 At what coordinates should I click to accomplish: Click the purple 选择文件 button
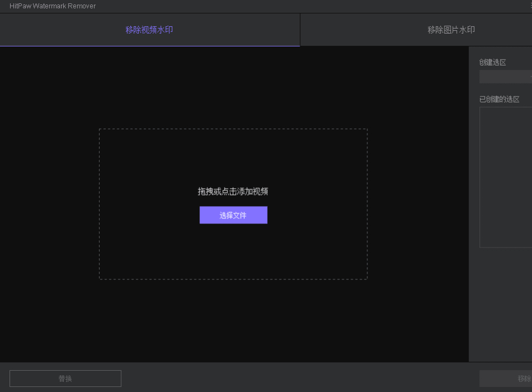click(x=233, y=215)
